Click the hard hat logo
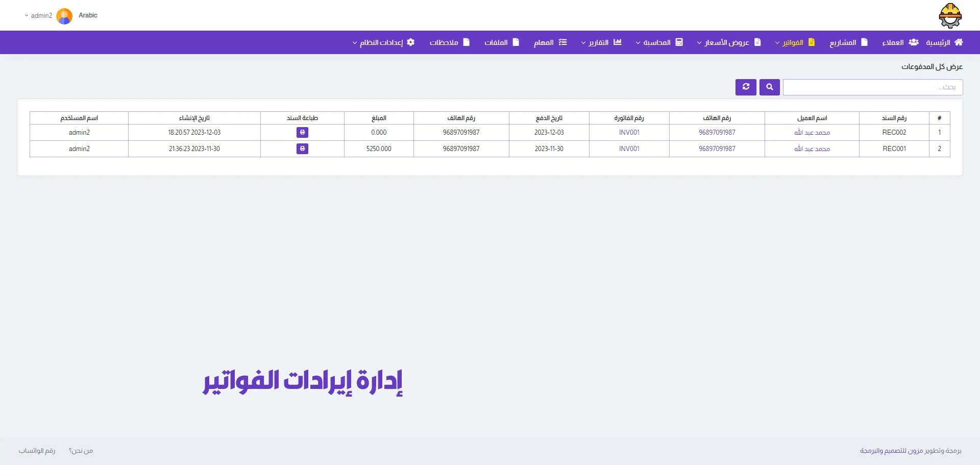The width and height of the screenshot is (980, 465). point(950,16)
